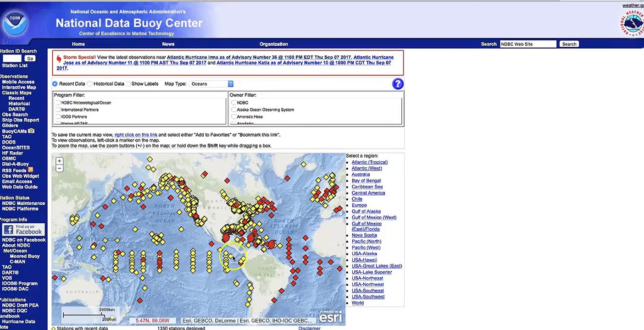The height and width of the screenshot is (330, 644).
Task: Open the Email Access sidebar link
Action: pos(17,181)
